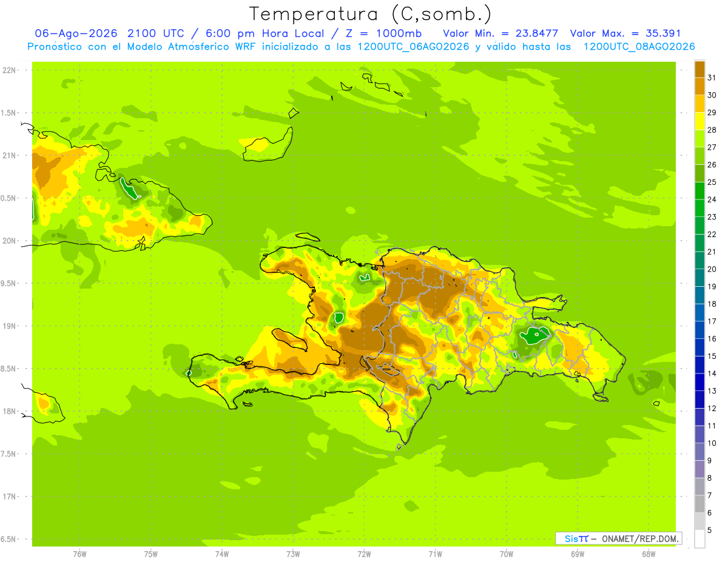Image resolution: width=728 pixels, height=562 pixels.
Task: Select the "Z = 1000mb" level text
Action: click(x=385, y=33)
